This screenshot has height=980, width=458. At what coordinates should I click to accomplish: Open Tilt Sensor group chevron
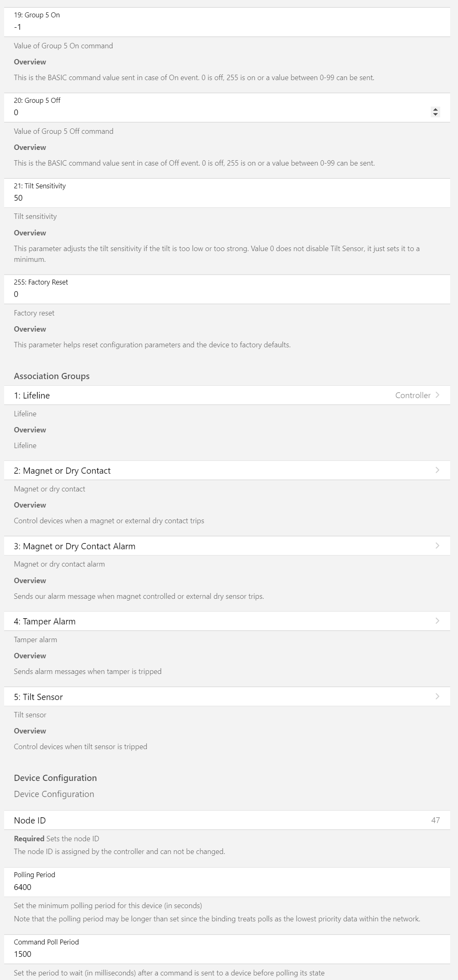437,697
